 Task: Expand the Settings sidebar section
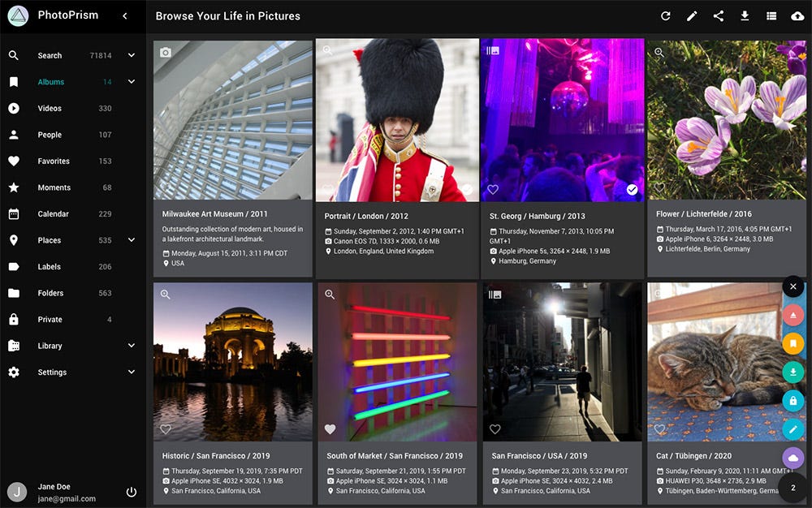pos(132,372)
